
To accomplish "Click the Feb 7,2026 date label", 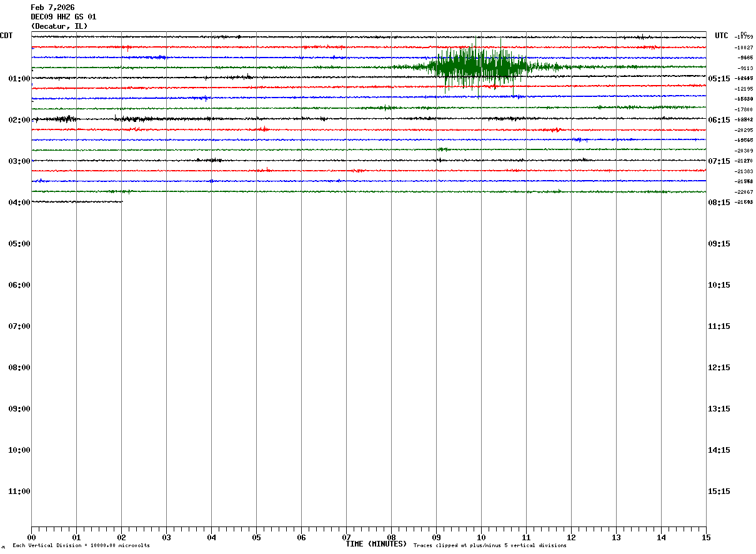I will (52, 8).
